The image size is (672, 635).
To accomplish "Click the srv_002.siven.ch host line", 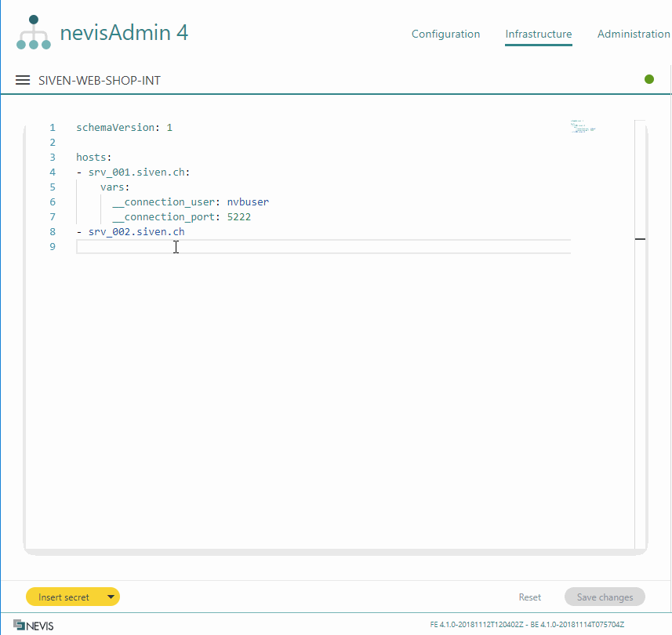I will coord(136,231).
